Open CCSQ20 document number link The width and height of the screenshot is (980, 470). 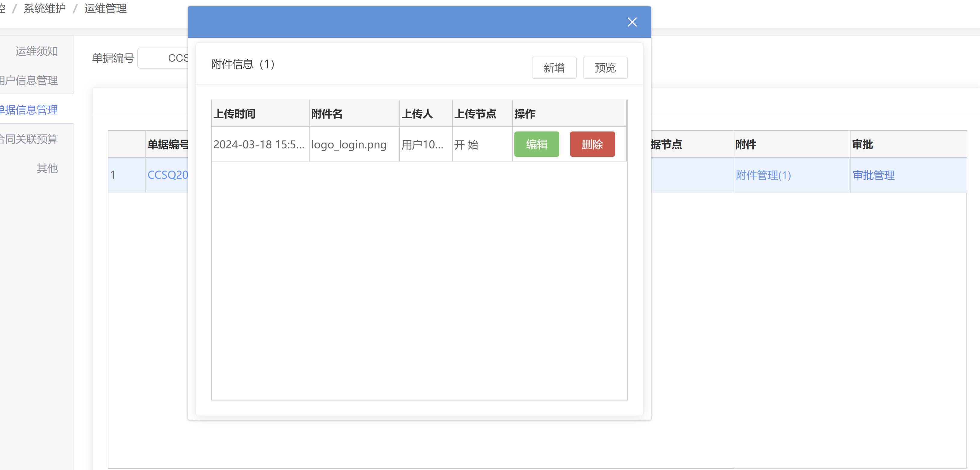pos(168,175)
